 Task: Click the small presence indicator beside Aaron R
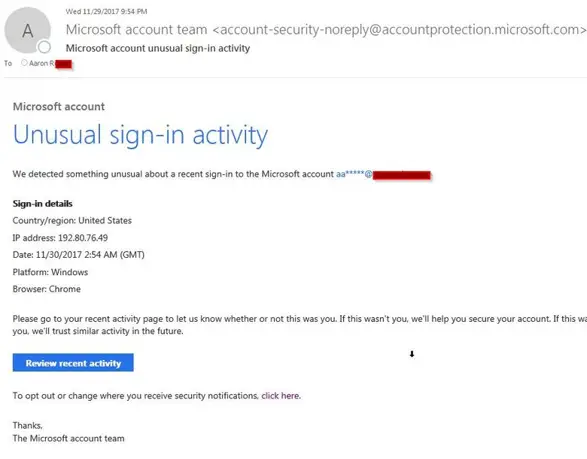pos(24,63)
